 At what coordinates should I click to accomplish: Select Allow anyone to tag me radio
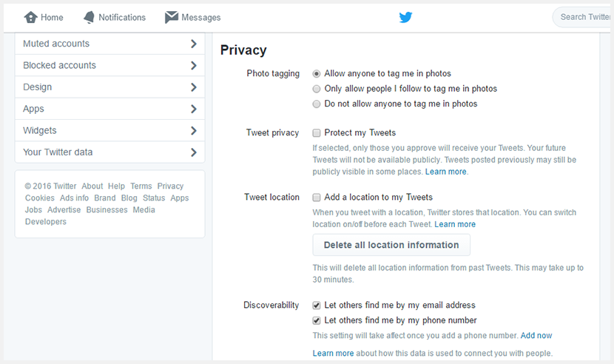click(317, 74)
